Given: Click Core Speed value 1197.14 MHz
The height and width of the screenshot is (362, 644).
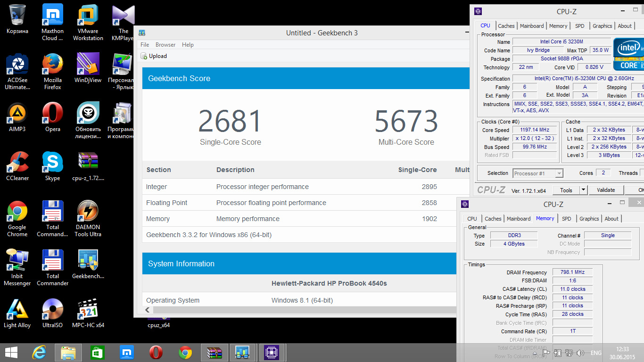Looking at the screenshot, I should (x=535, y=130).
